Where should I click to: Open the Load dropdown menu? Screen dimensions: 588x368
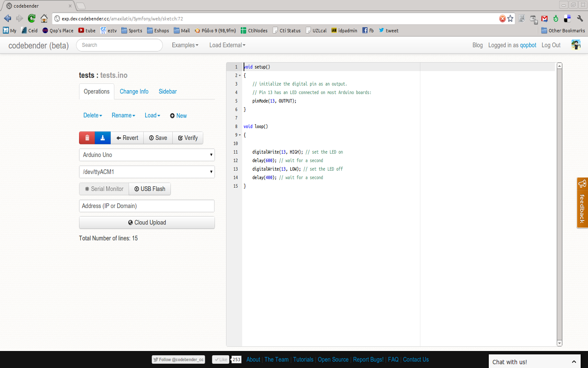(153, 115)
